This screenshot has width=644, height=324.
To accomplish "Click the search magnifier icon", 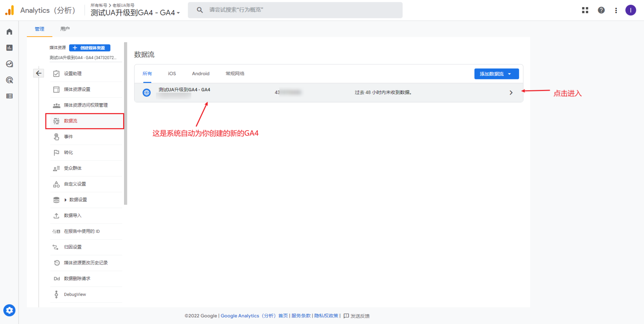I will [199, 10].
